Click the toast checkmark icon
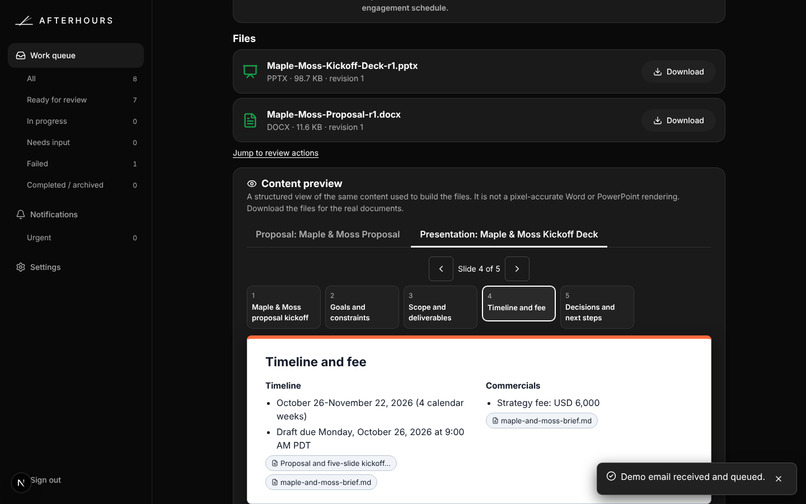This screenshot has height=504, width=806. pyautogui.click(x=611, y=476)
